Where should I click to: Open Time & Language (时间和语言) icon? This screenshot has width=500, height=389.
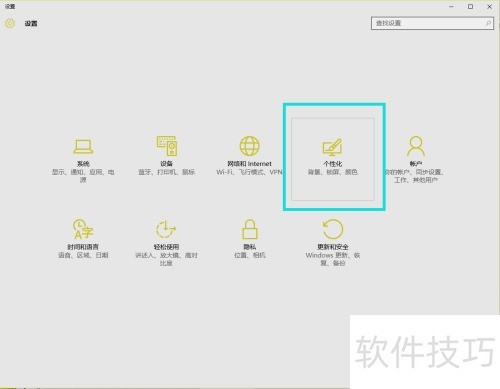83,229
